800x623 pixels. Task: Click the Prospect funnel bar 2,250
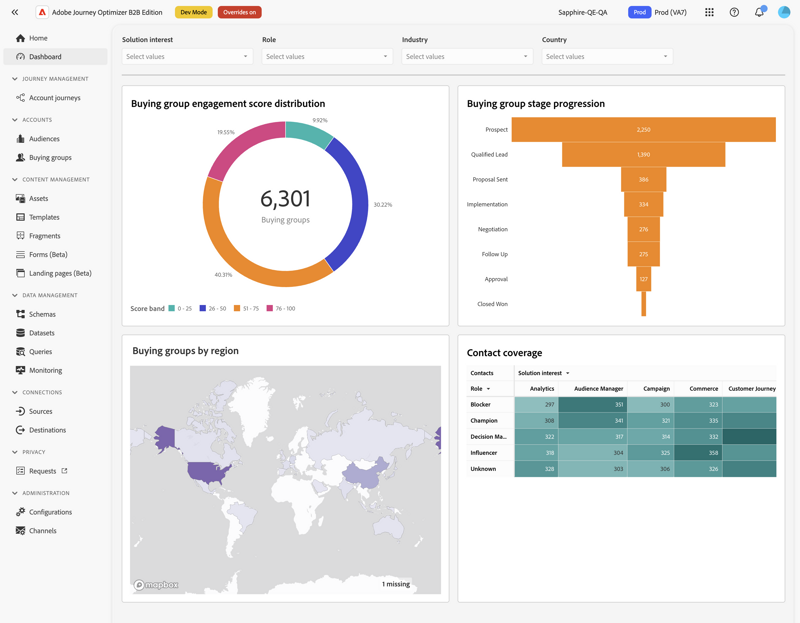tap(644, 130)
